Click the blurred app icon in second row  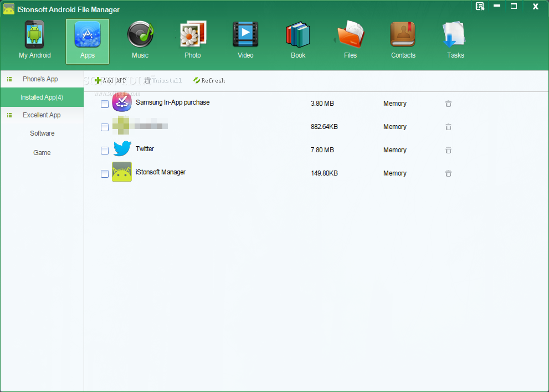click(x=121, y=125)
